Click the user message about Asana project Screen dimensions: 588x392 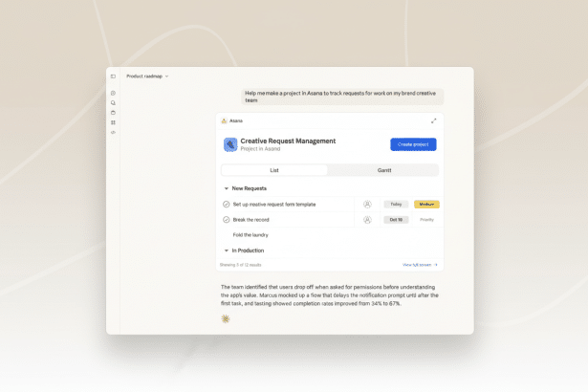click(342, 97)
